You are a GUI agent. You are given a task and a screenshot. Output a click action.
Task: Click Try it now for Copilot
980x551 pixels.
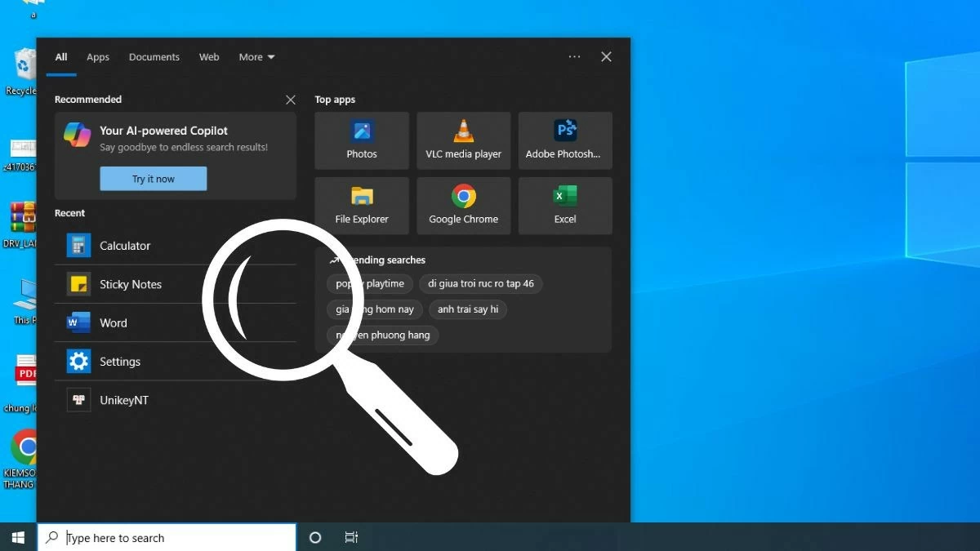(153, 178)
